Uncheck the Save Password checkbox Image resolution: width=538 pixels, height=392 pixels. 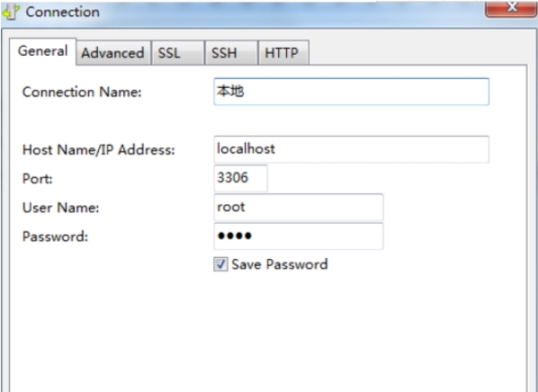(220, 264)
